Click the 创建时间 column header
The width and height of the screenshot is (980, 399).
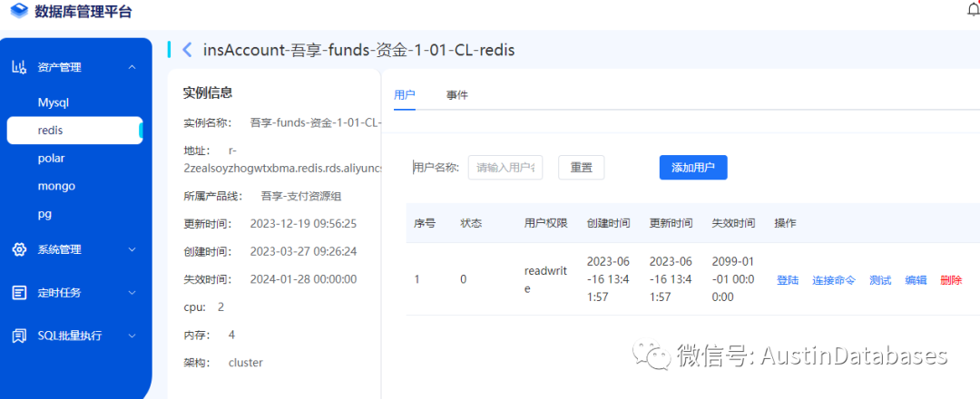click(x=608, y=223)
